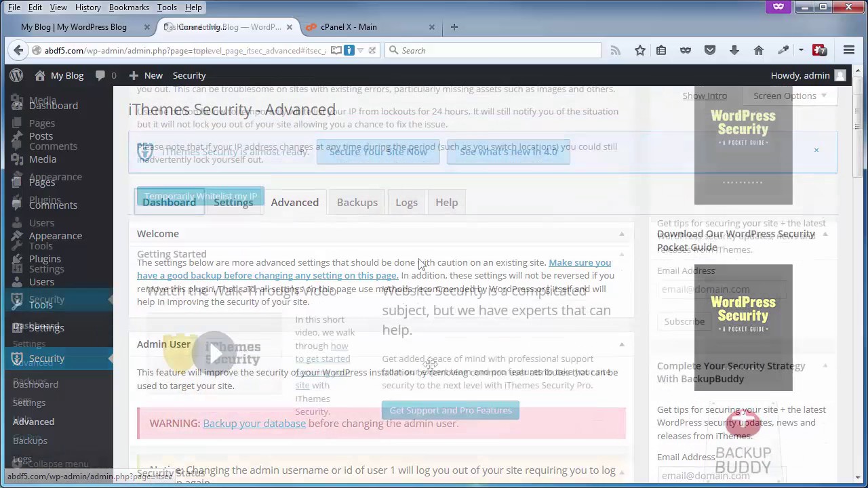The image size is (868, 488).
Task: Click the red extension icon showing 7
Action: pyautogui.click(x=819, y=50)
